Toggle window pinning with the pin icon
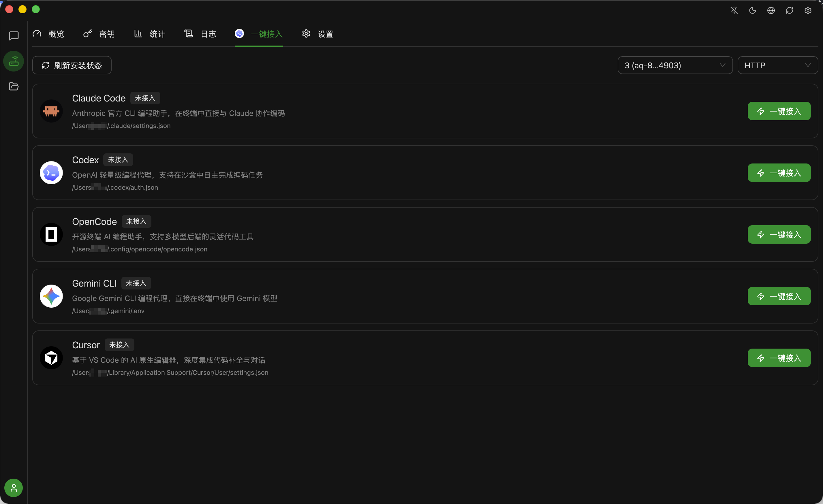The width and height of the screenshot is (823, 504). click(734, 10)
